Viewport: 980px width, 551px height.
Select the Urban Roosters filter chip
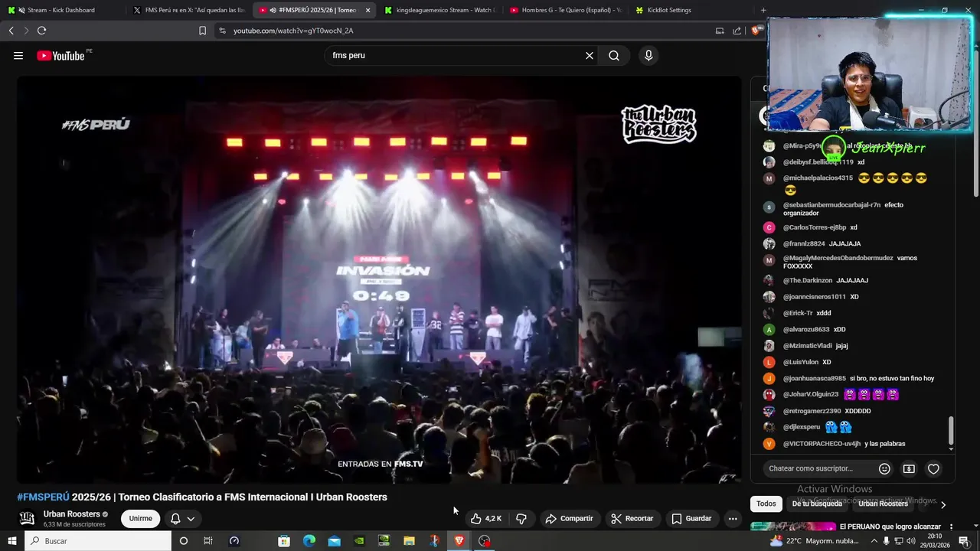coord(883,504)
